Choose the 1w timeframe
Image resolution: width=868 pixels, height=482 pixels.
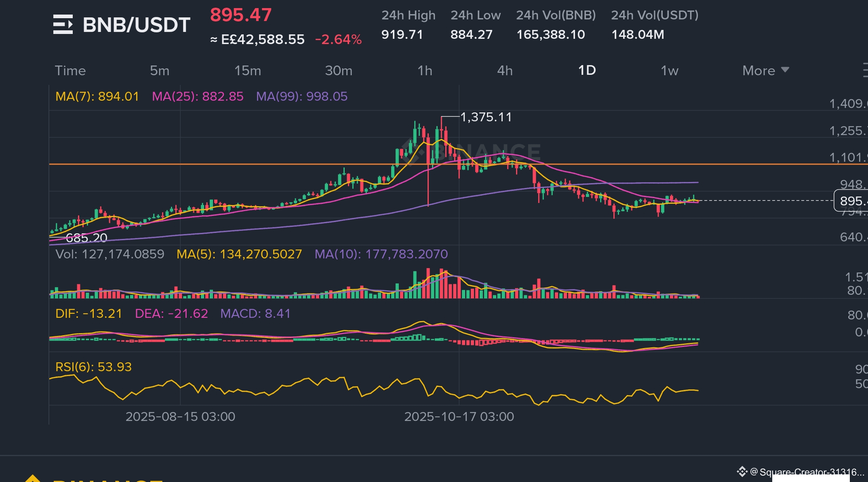pos(669,70)
